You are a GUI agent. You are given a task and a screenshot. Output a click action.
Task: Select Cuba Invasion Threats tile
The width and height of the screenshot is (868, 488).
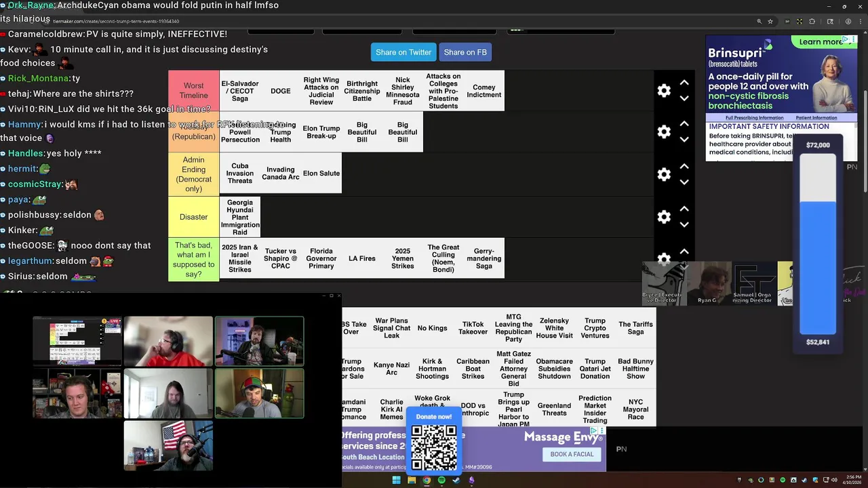coord(240,173)
